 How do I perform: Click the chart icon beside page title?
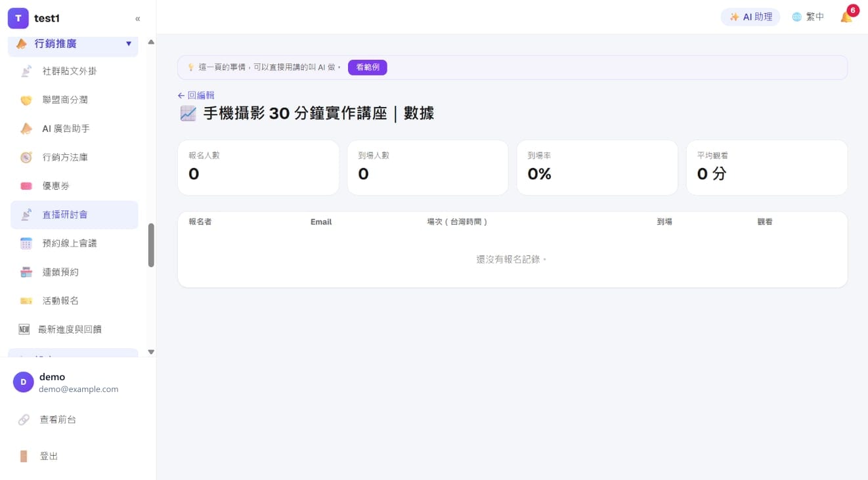coord(188,113)
